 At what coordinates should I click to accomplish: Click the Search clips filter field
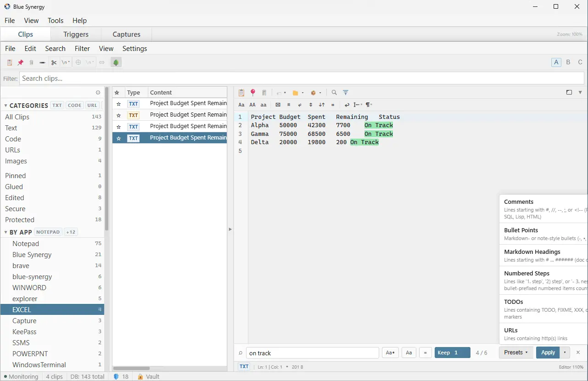302,78
